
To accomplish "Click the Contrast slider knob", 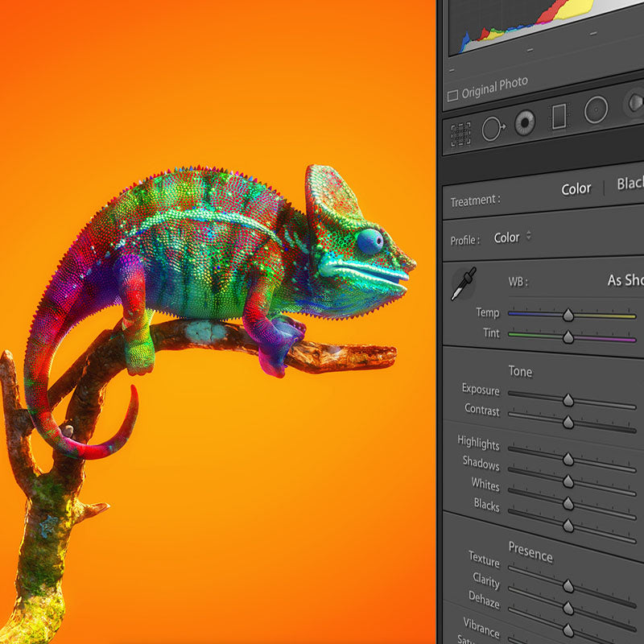I will click(x=568, y=422).
